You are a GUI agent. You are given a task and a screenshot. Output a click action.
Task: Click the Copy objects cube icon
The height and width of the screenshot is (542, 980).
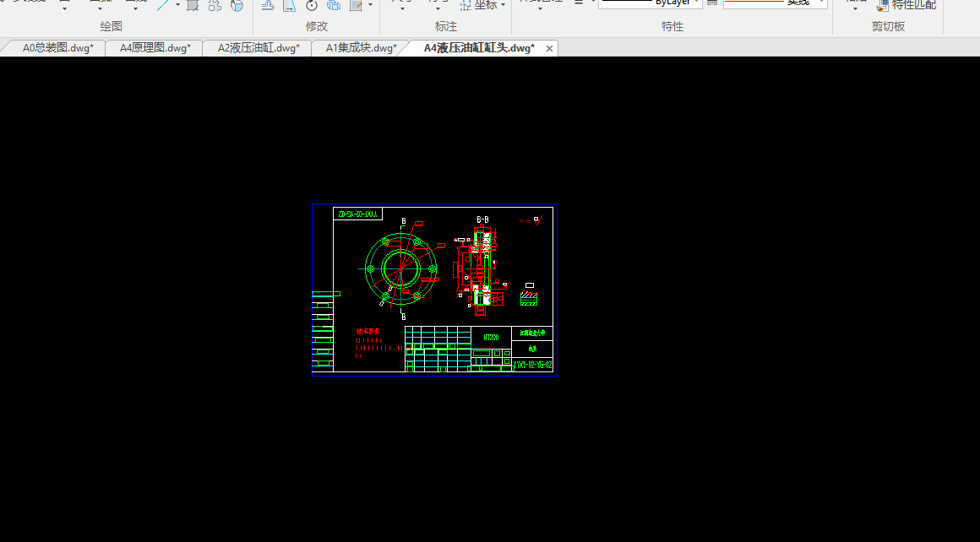click(334, 5)
